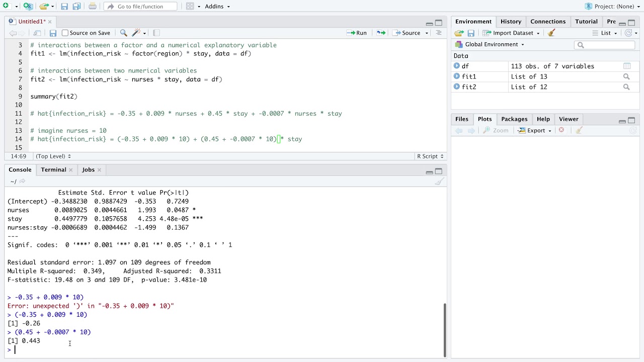Show the document outline

click(438, 33)
